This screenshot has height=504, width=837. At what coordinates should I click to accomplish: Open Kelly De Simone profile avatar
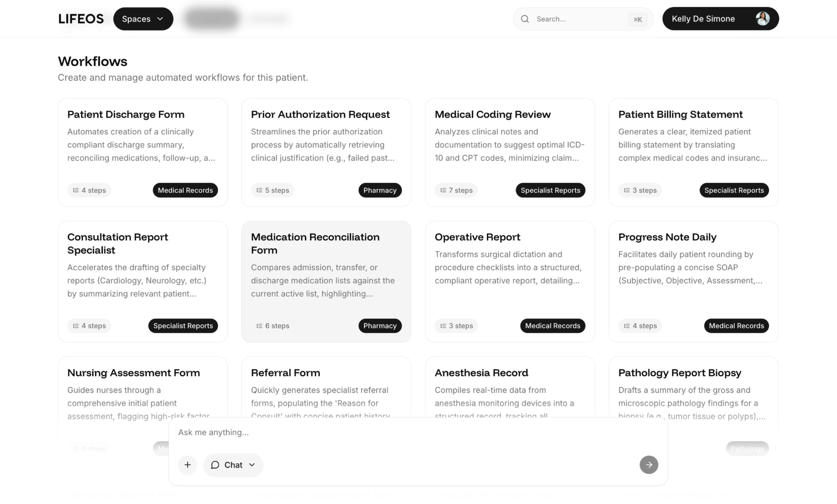[762, 19]
